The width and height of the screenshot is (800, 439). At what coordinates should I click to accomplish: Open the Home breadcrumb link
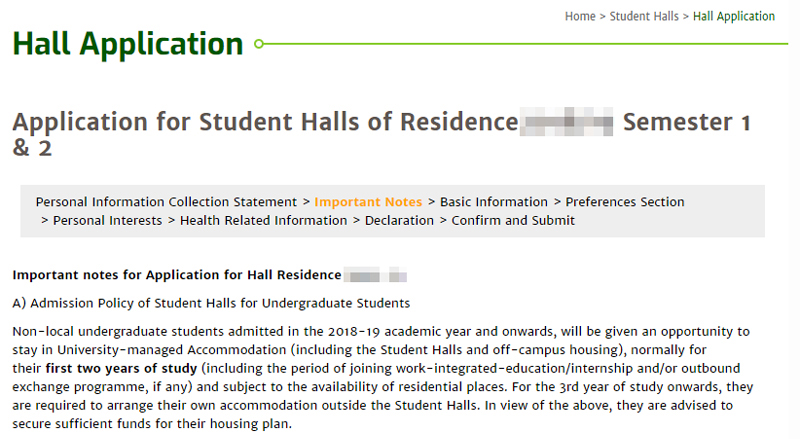coord(580,16)
